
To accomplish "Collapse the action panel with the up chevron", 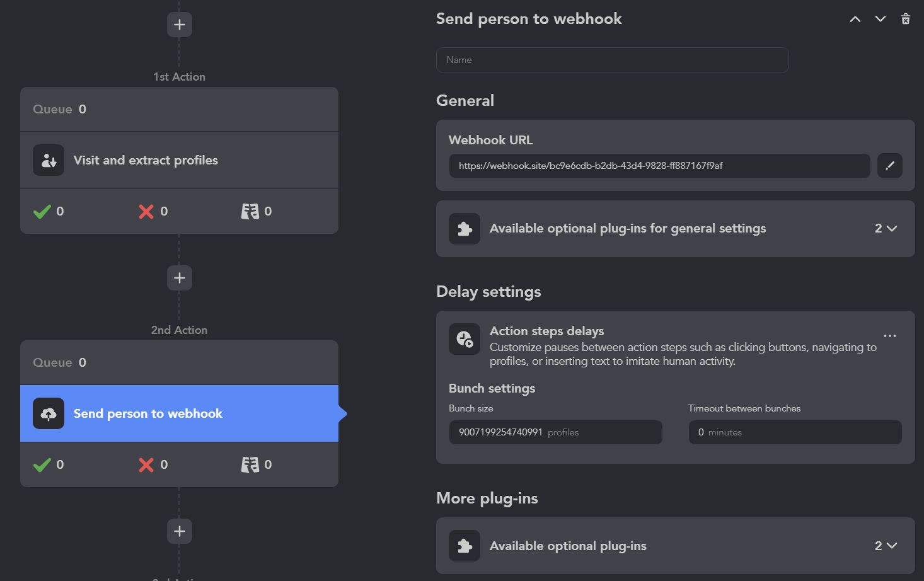I will tap(855, 19).
